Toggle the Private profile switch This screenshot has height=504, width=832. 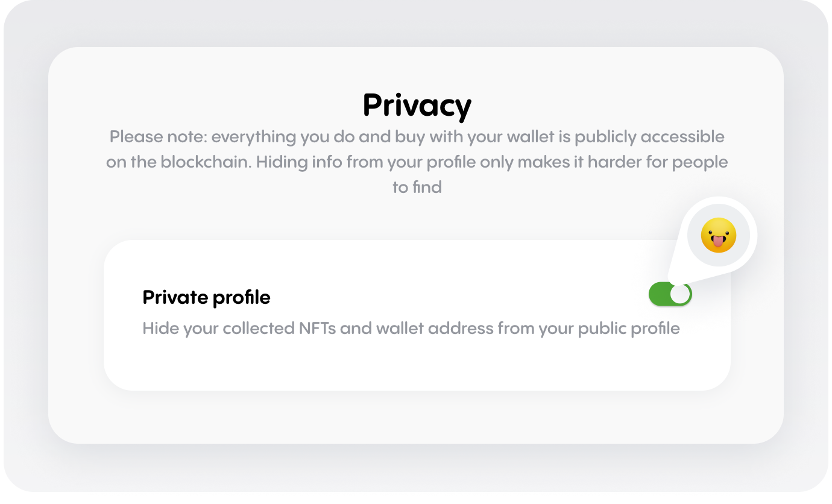coord(670,294)
